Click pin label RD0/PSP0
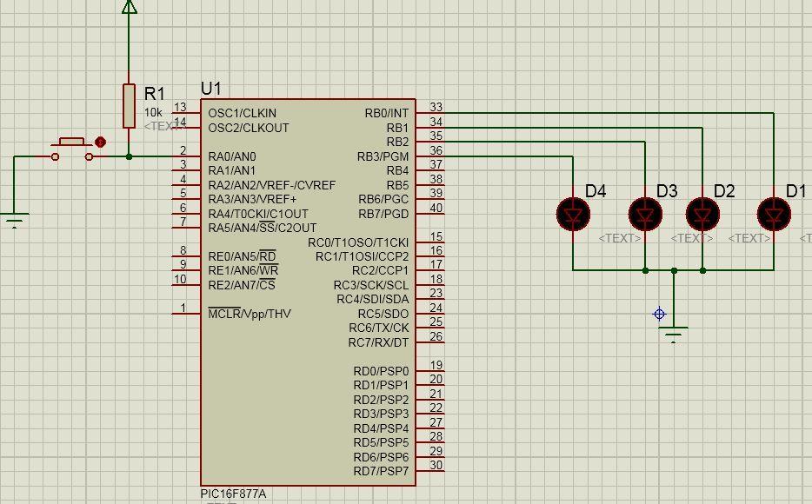The image size is (812, 504). coord(381,371)
